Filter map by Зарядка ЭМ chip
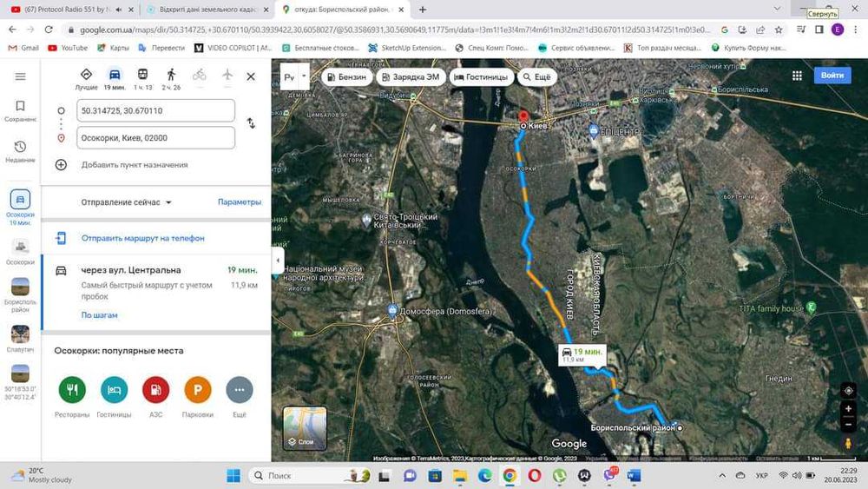The image size is (868, 489). coord(411,77)
